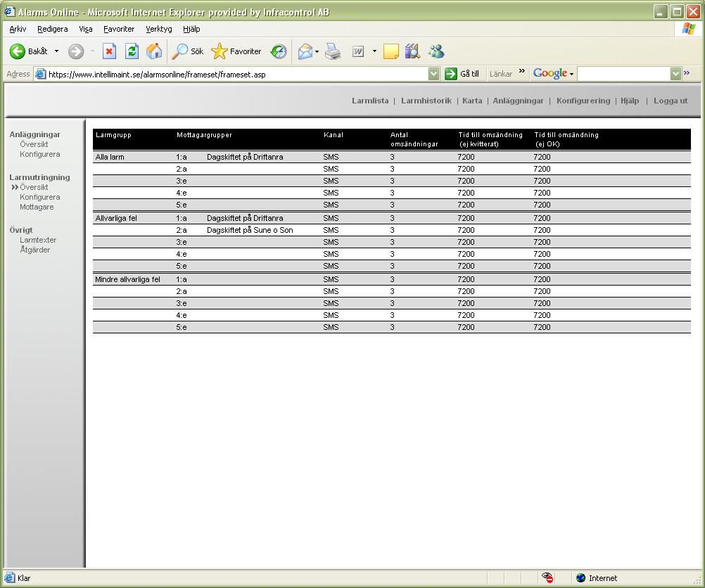Click Logga ut to sign out
Image resolution: width=705 pixels, height=588 pixels.
click(671, 101)
